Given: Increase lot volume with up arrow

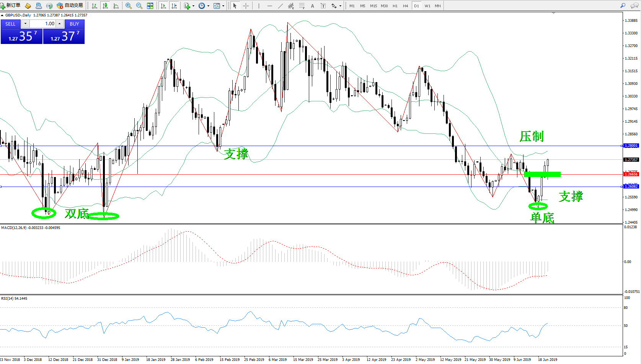Looking at the screenshot, I should [60, 24].
